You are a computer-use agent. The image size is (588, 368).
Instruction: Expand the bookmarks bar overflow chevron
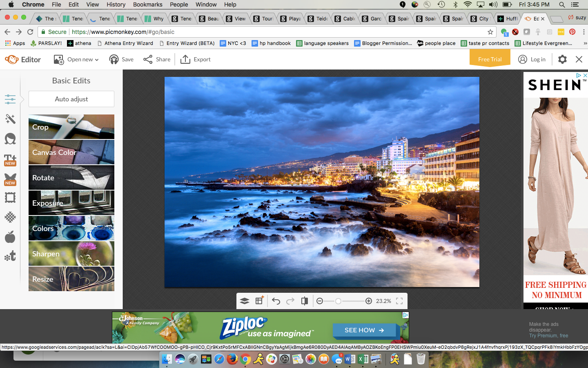tap(585, 43)
